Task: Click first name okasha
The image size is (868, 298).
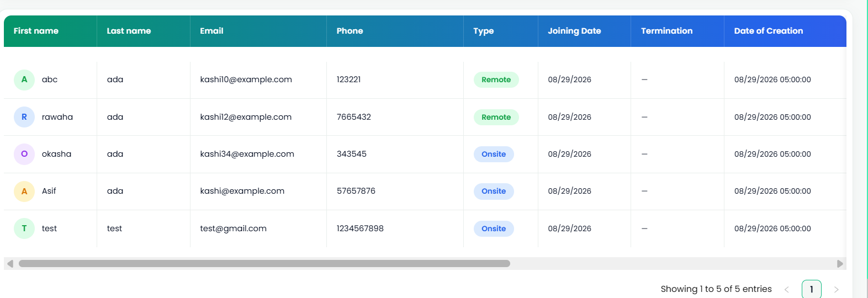Action: pyautogui.click(x=56, y=154)
